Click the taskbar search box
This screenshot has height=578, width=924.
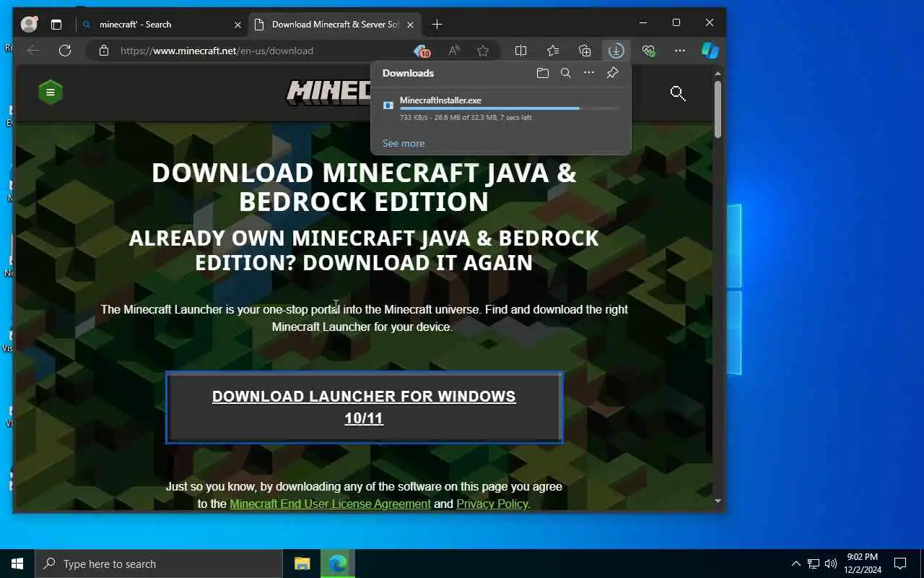pyautogui.click(x=159, y=564)
